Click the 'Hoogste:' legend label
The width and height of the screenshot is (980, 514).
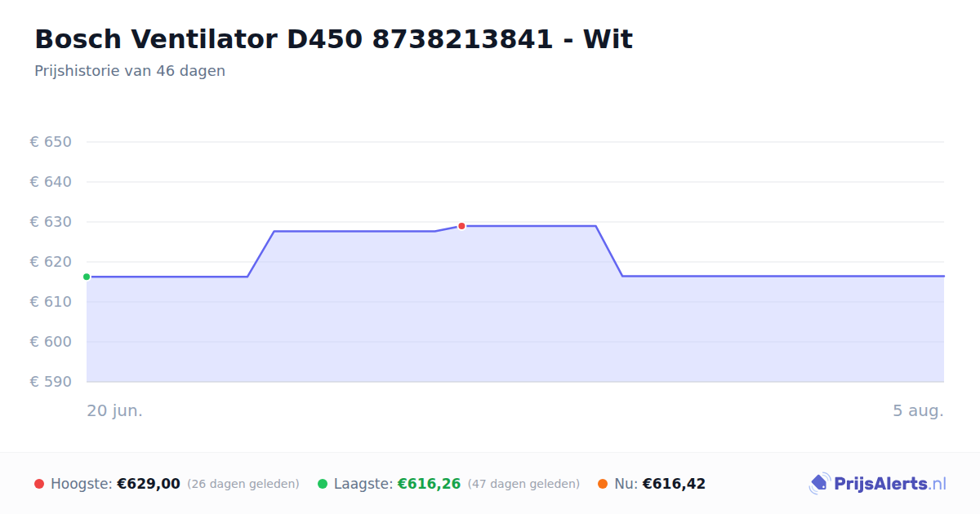[x=82, y=484]
